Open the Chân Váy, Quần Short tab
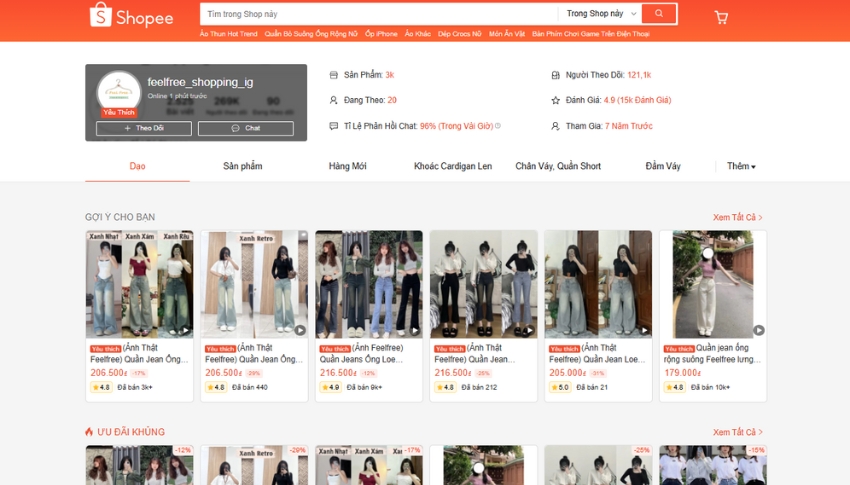Viewport: 850px width, 485px height. coord(558,166)
